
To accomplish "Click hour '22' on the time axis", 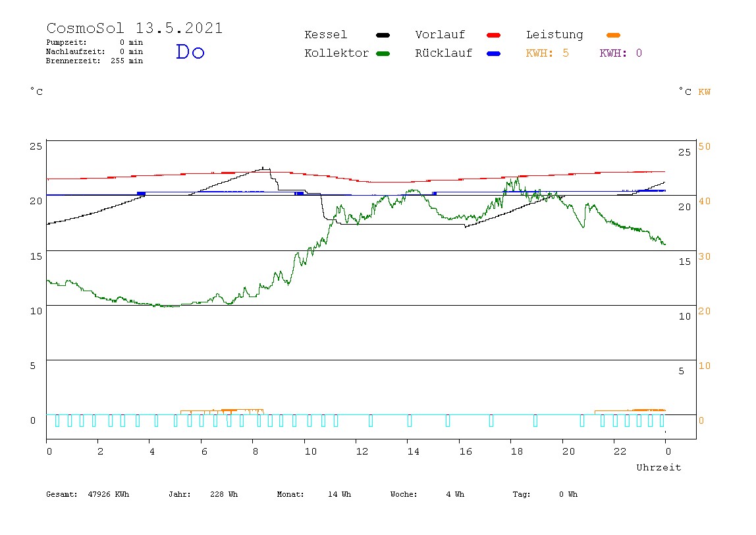I will pyautogui.click(x=620, y=451).
